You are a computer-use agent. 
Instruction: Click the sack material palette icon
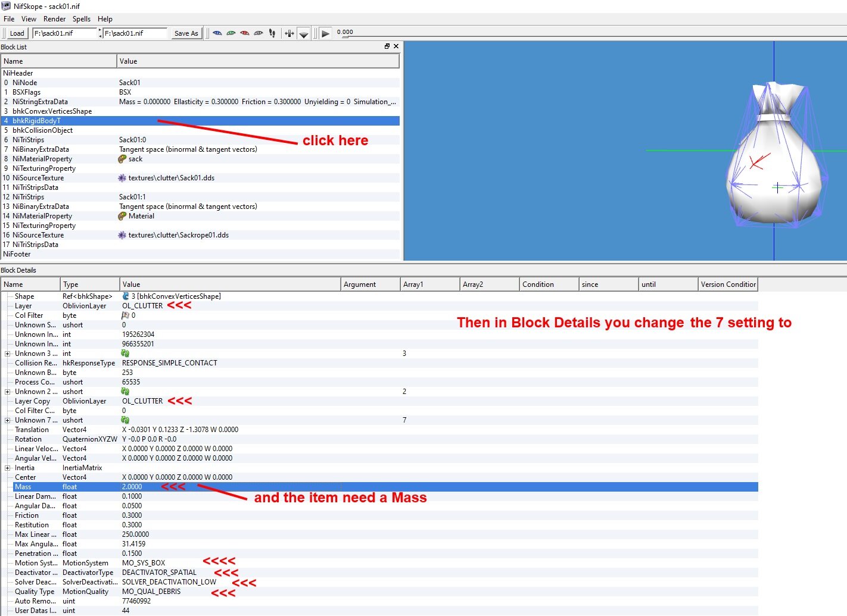[x=122, y=159]
